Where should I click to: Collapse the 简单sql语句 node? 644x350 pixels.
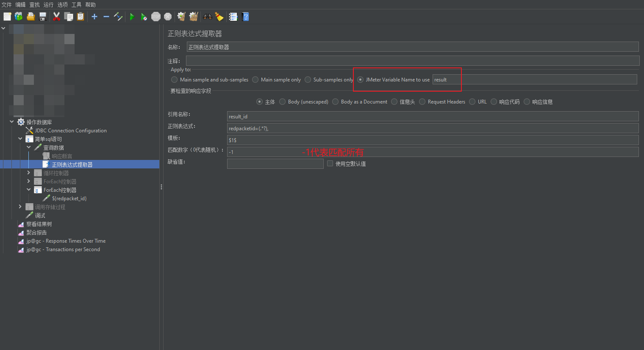(20, 139)
